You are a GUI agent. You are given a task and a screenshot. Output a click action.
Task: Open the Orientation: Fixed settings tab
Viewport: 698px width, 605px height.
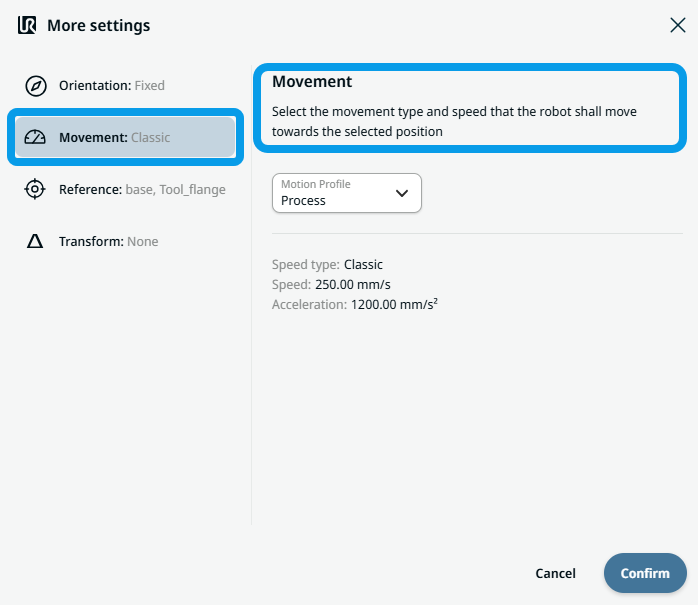tap(111, 86)
